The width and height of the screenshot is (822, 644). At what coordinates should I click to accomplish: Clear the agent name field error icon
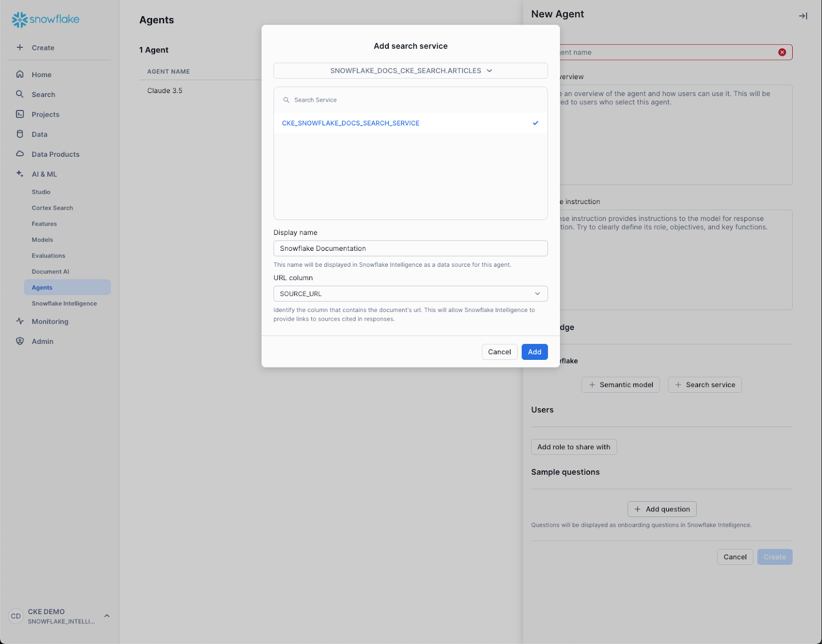[x=782, y=52]
